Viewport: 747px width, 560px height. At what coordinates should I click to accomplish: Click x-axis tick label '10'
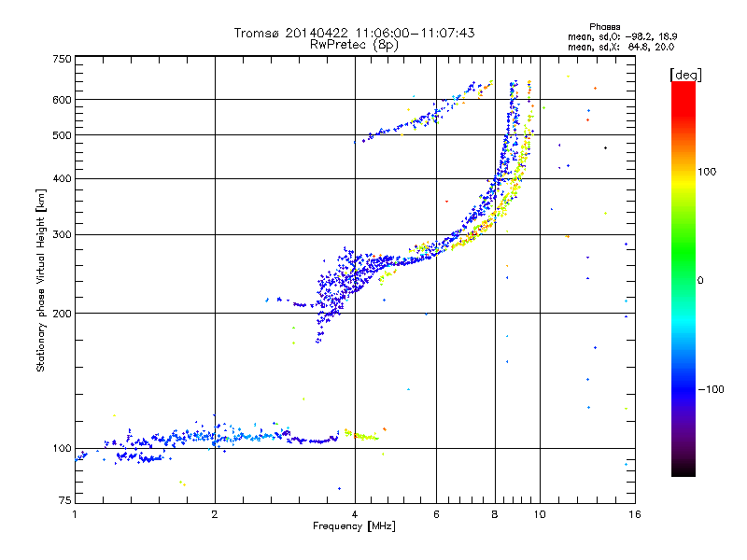tap(540, 514)
